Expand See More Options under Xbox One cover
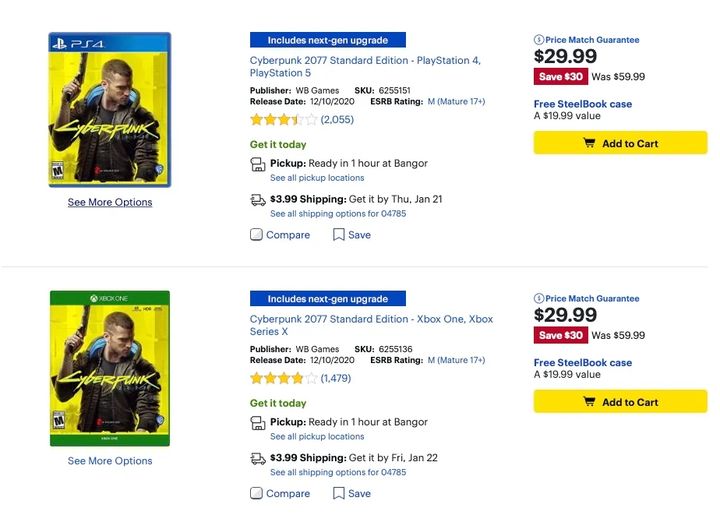The width and height of the screenshot is (720, 515). pyautogui.click(x=110, y=461)
